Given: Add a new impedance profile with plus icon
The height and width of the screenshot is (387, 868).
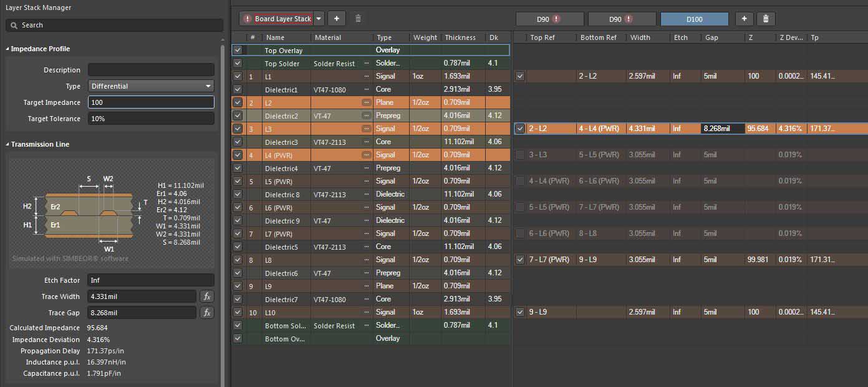Looking at the screenshot, I should pos(744,19).
